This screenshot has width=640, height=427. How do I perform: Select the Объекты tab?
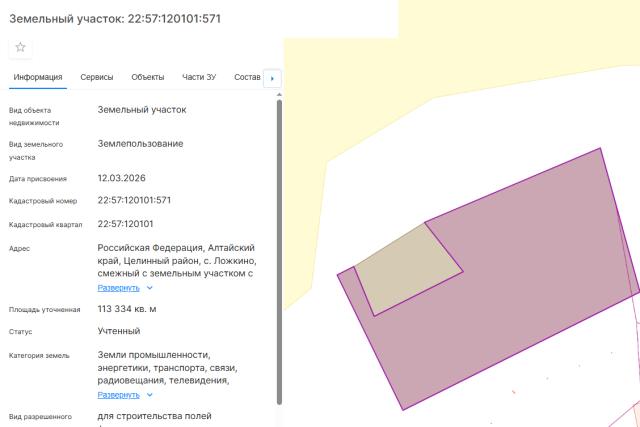tap(148, 77)
